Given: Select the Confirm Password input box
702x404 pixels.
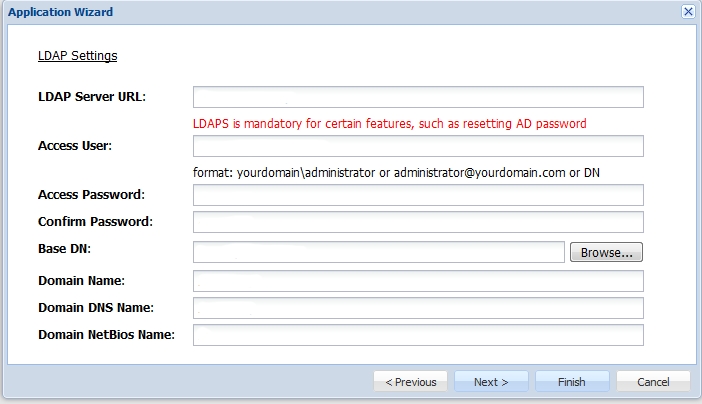Looking at the screenshot, I should (x=418, y=222).
